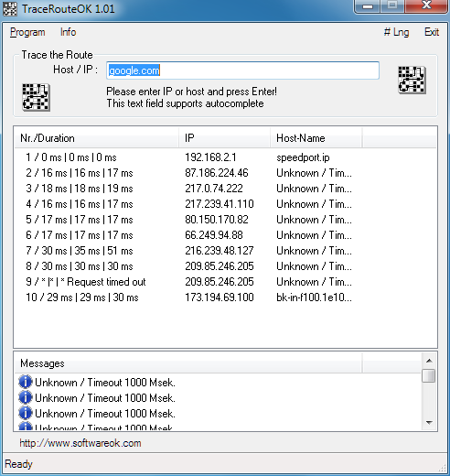Click second info icon in Messages list
Image resolution: width=450 pixels, height=476 pixels.
point(26,397)
